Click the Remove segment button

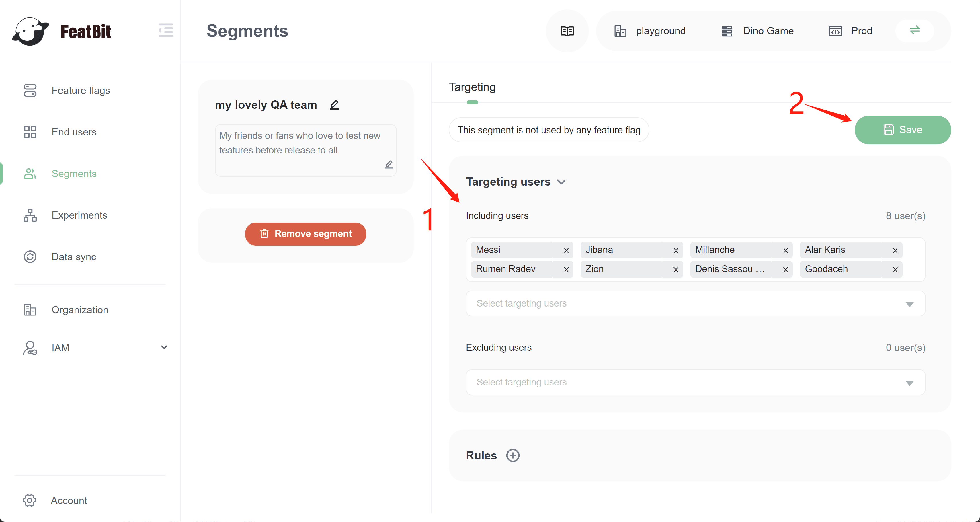(305, 233)
